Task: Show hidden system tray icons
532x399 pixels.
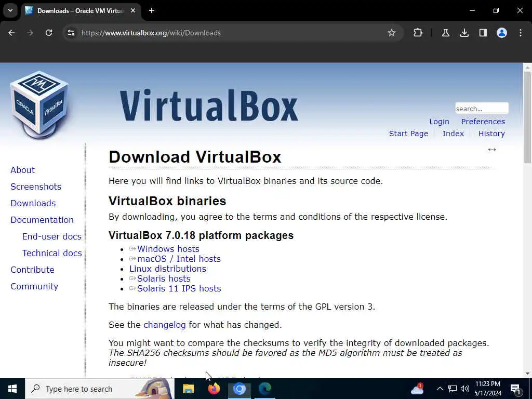Action: pos(440,389)
